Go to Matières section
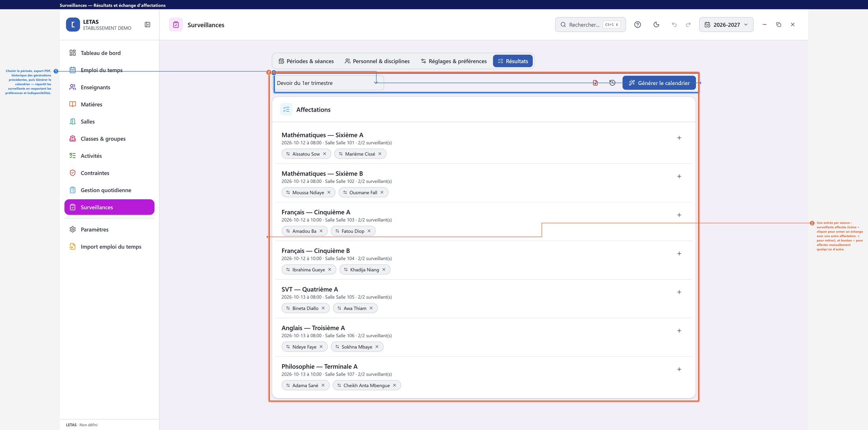 pyautogui.click(x=109, y=105)
